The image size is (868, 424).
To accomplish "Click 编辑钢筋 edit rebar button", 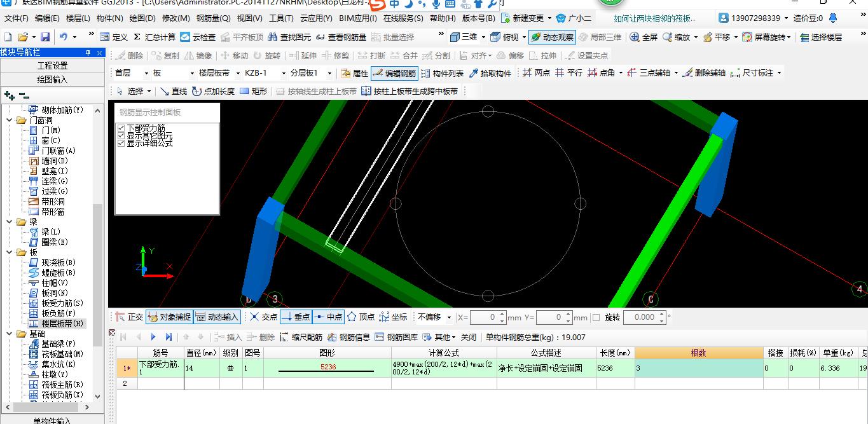I will (394, 73).
